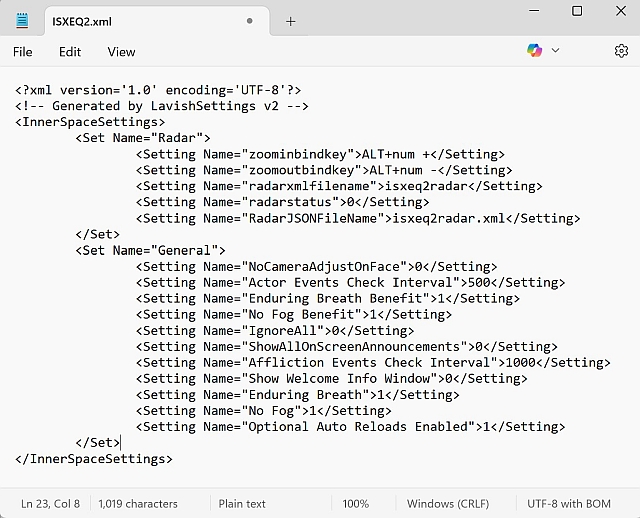
Task: Expand the Copilot dropdown chevron
Action: [x=556, y=50]
